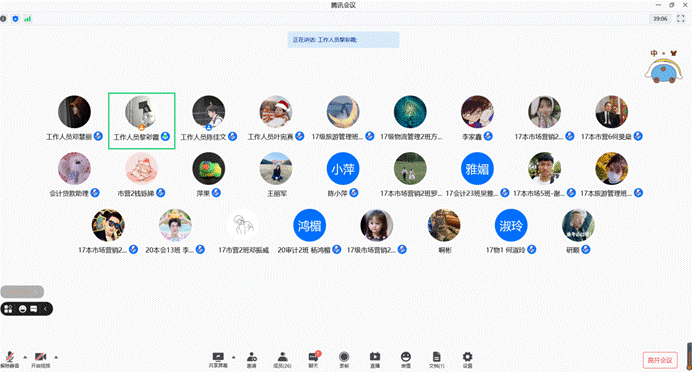Click muted mic icon beside 苹果

point(216,193)
